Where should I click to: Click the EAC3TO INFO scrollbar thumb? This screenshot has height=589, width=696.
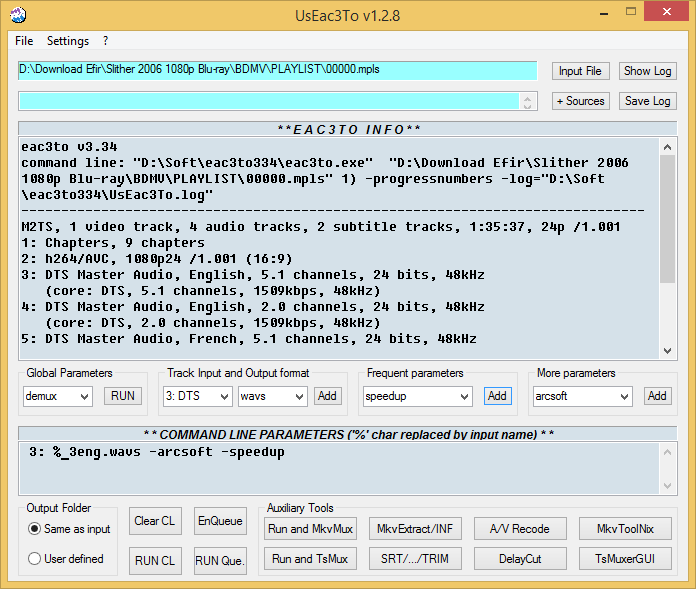667,219
